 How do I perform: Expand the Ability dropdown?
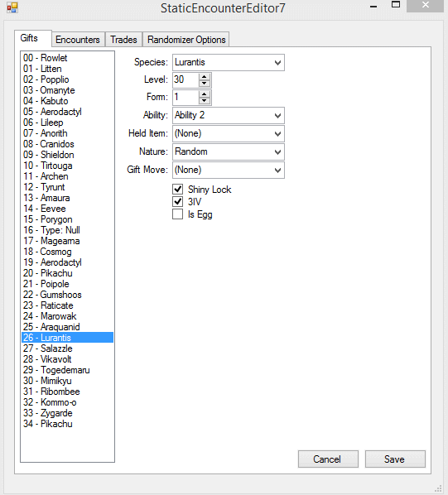point(229,115)
